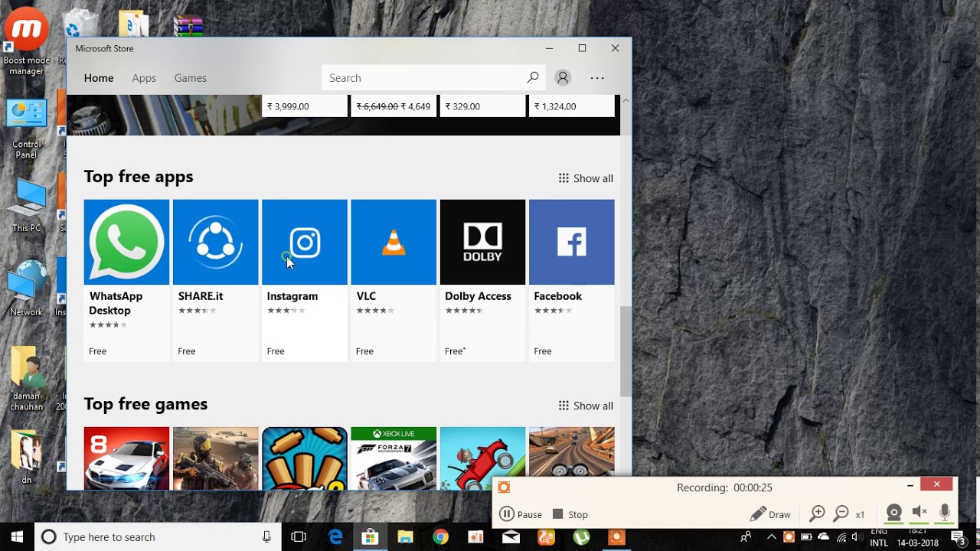Open the discounted ₹ 4,649 priced item

coord(394,106)
